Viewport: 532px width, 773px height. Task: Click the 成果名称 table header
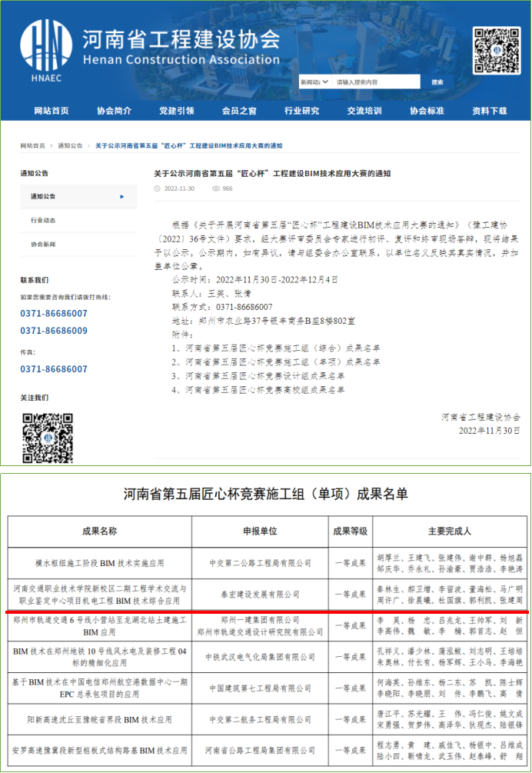pyautogui.click(x=99, y=531)
